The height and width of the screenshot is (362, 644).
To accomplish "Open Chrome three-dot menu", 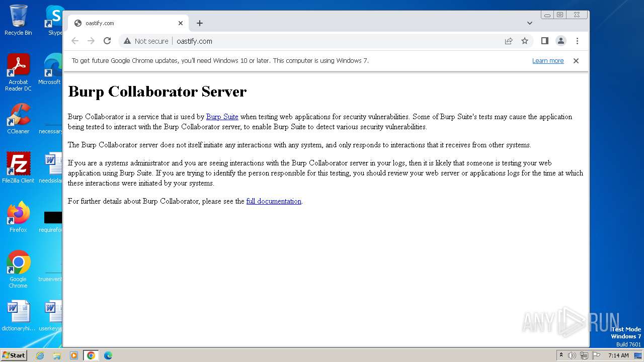I will (577, 41).
